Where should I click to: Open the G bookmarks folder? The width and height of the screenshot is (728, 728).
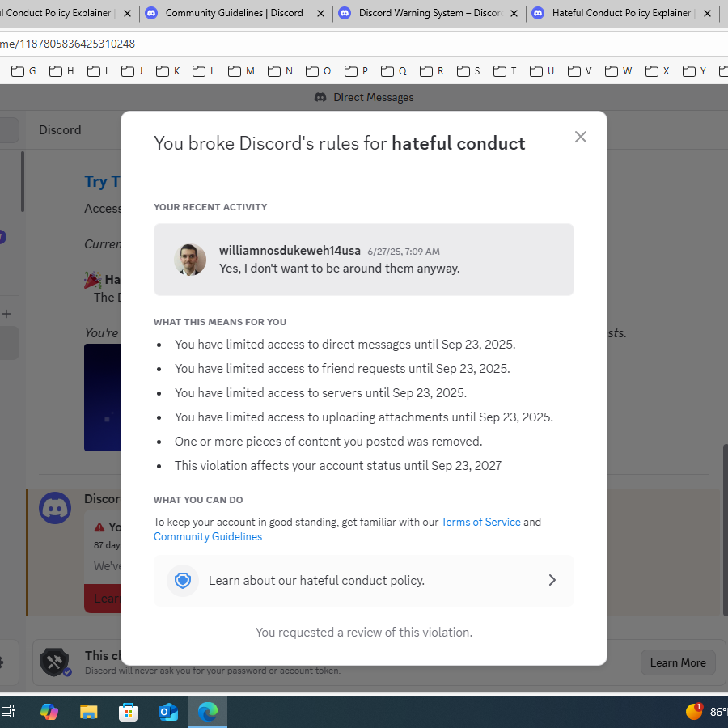[23, 71]
